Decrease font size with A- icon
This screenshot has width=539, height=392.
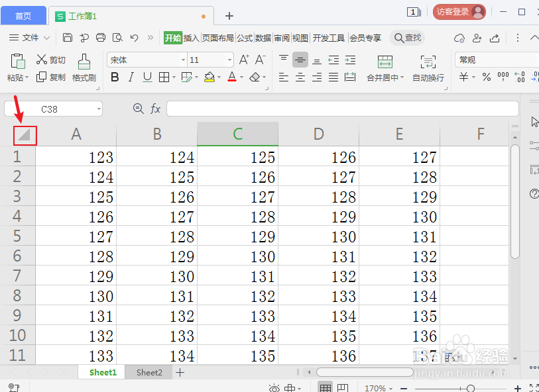261,60
